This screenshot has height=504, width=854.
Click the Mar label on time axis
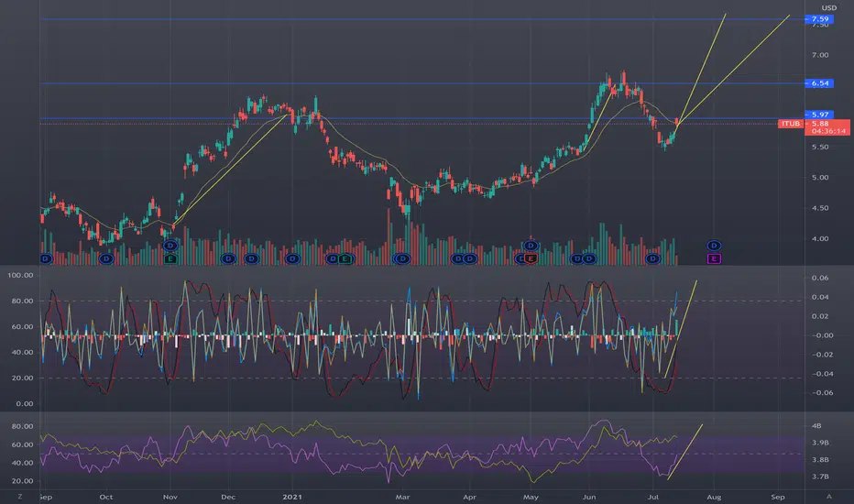point(402,497)
